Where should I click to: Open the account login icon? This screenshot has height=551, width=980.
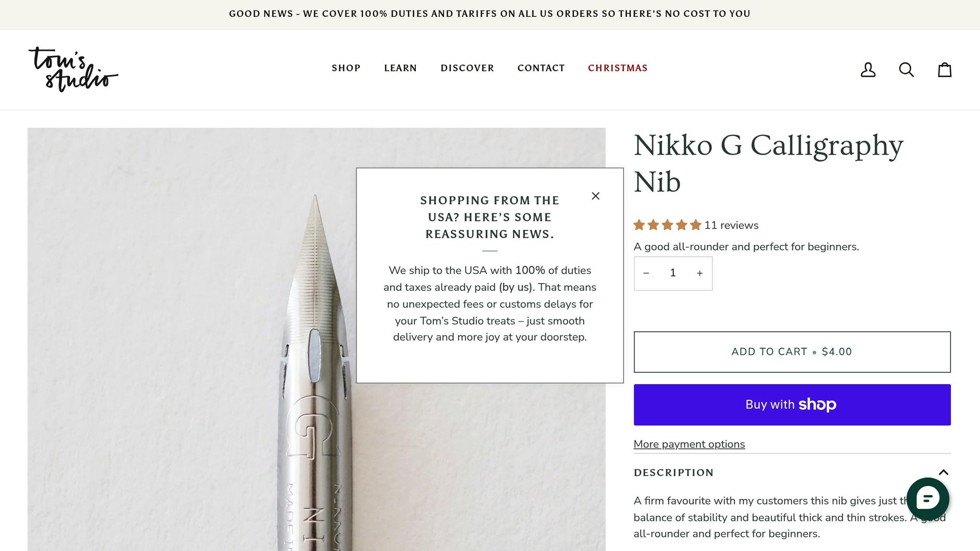[868, 70]
